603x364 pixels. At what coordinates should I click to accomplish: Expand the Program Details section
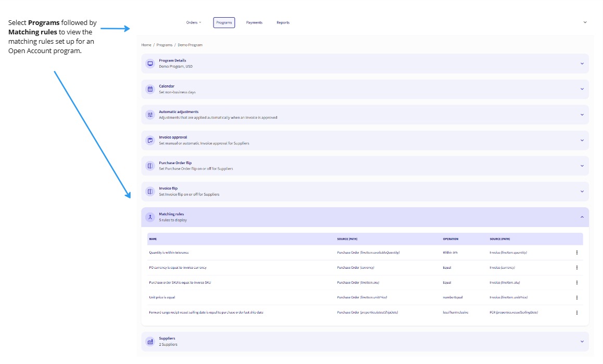(x=582, y=64)
